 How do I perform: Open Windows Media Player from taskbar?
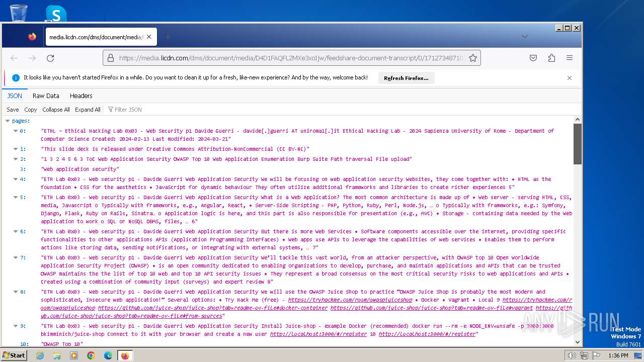click(74, 355)
